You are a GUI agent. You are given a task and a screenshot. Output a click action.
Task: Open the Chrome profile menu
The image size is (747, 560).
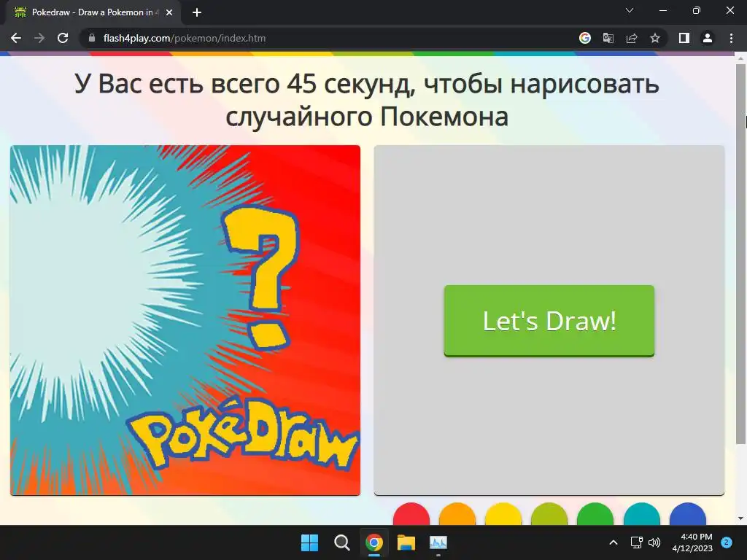coord(708,38)
